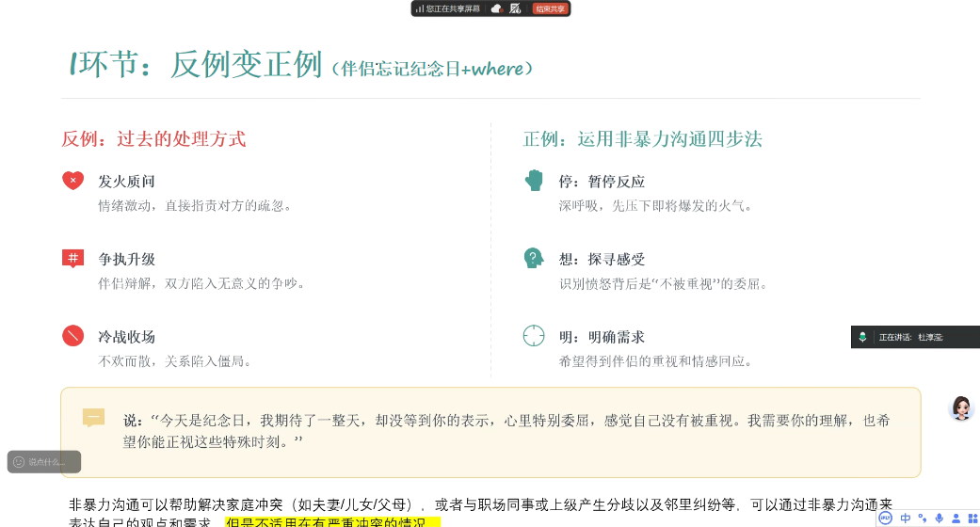Click the iFLY input method logo
This screenshot has width=980, height=527.
(886, 519)
